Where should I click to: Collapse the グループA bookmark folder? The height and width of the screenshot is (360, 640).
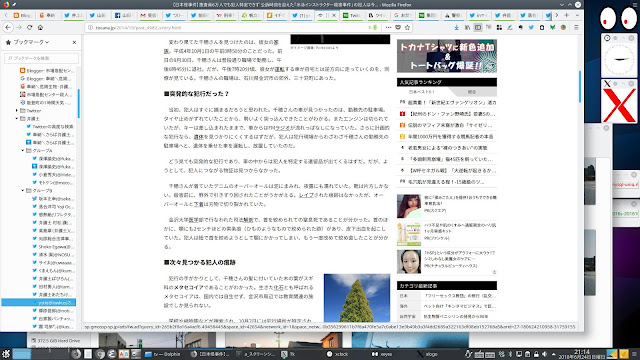tap(23, 151)
